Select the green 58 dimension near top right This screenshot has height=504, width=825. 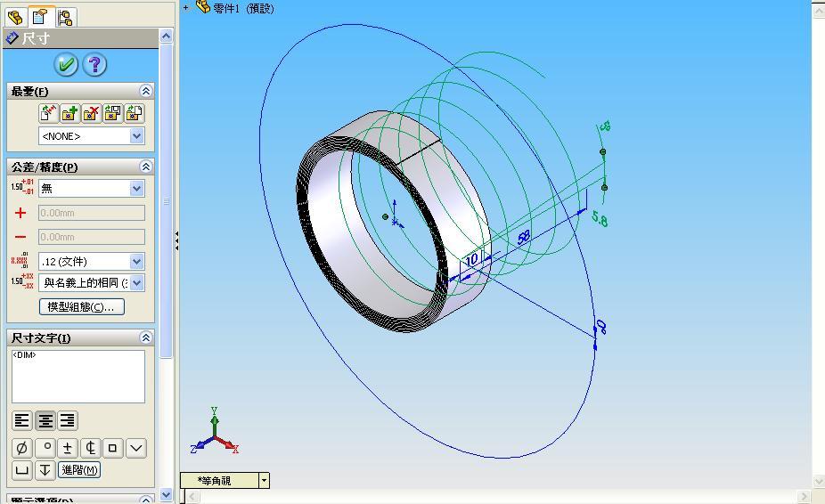pos(605,126)
